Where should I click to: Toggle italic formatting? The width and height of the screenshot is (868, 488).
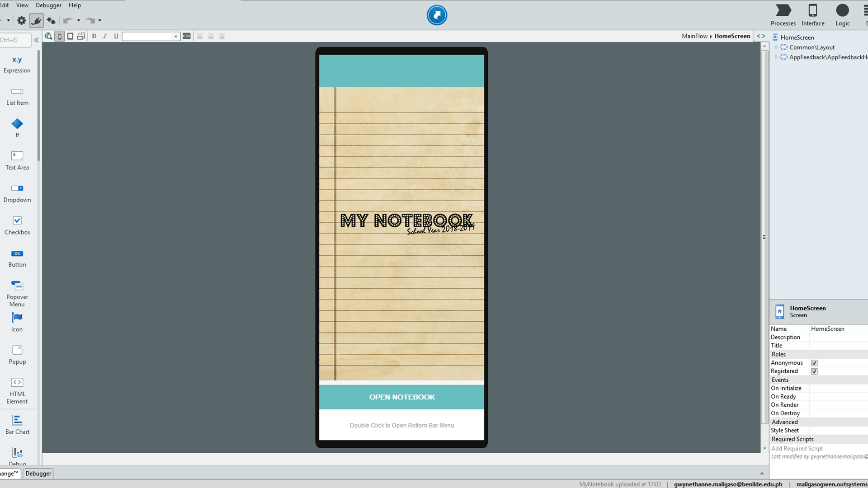[105, 36]
